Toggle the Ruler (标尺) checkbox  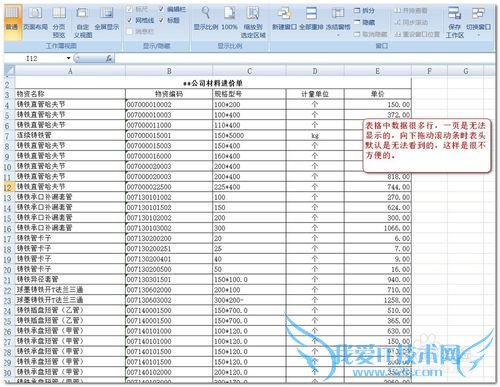(x=137, y=9)
